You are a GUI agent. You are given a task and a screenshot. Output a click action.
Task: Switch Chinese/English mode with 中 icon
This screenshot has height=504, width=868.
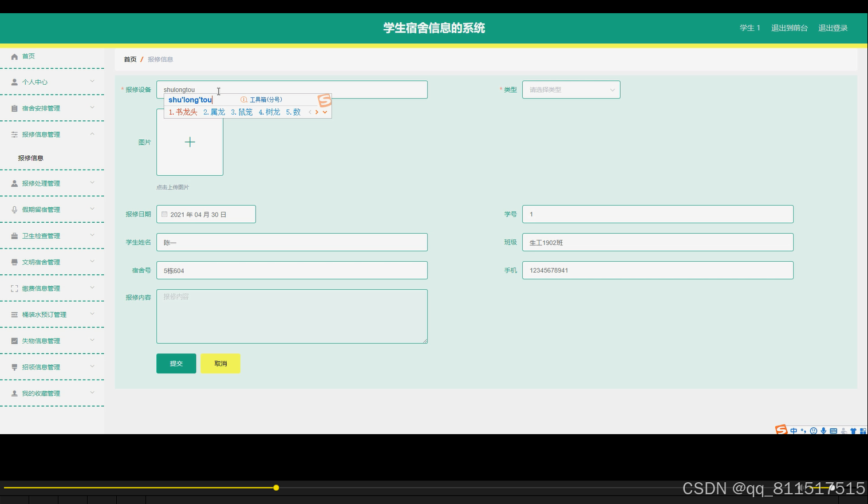pos(794,431)
